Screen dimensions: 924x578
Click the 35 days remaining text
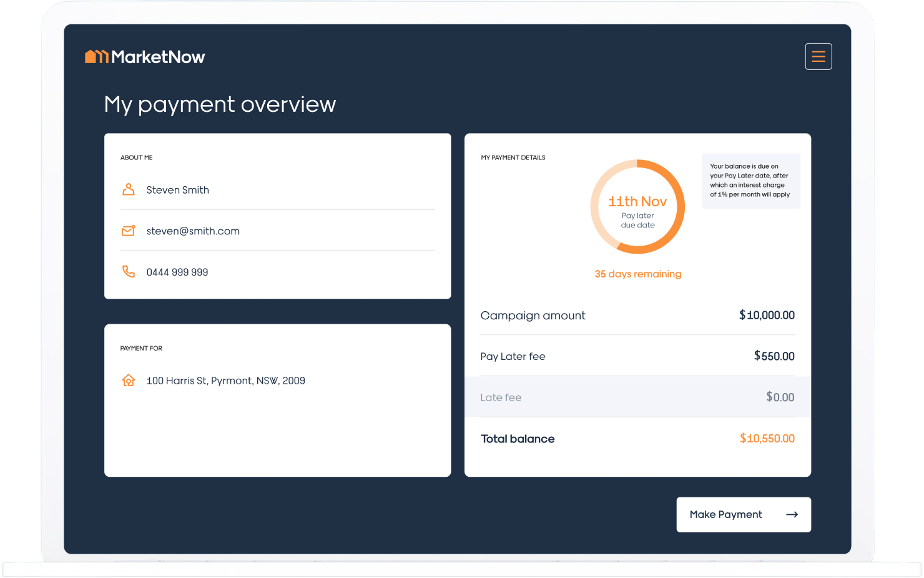pos(638,274)
